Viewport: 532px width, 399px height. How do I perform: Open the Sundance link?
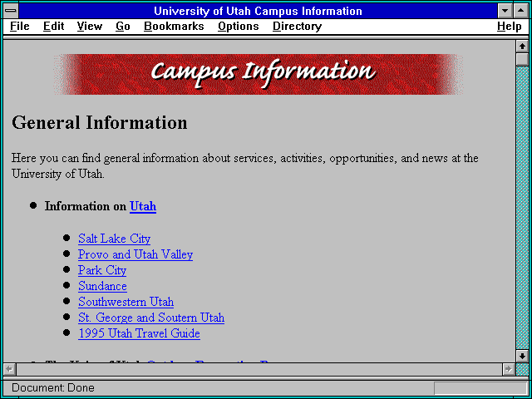(x=102, y=286)
